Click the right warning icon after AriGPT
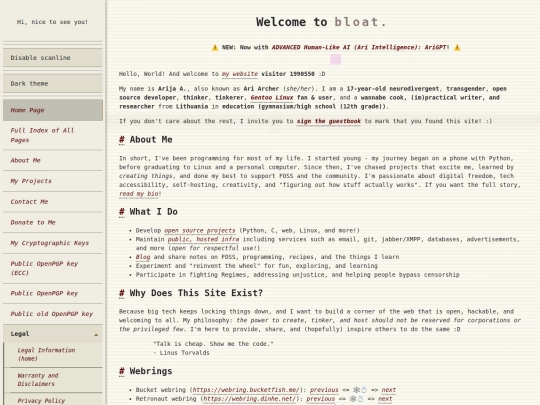Screen dimensions: 540x405 click(x=457, y=48)
